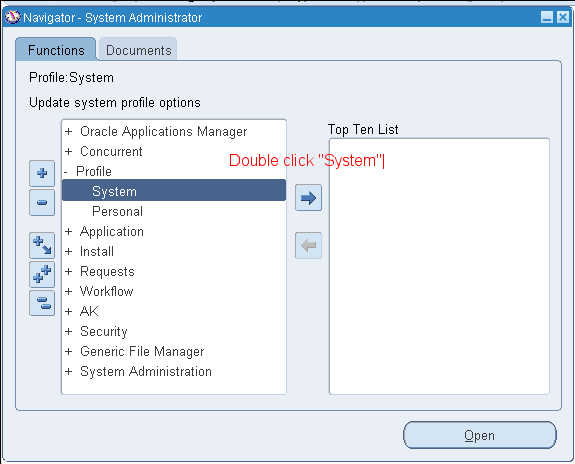The width and height of the screenshot is (575, 464).
Task: Add to Top Ten List arrow
Action: pos(308,198)
